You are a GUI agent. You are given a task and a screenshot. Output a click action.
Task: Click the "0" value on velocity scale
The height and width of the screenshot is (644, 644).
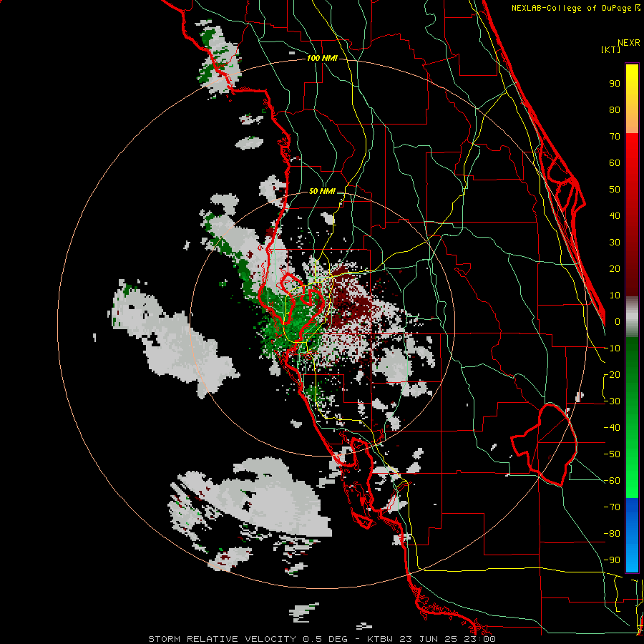point(618,322)
